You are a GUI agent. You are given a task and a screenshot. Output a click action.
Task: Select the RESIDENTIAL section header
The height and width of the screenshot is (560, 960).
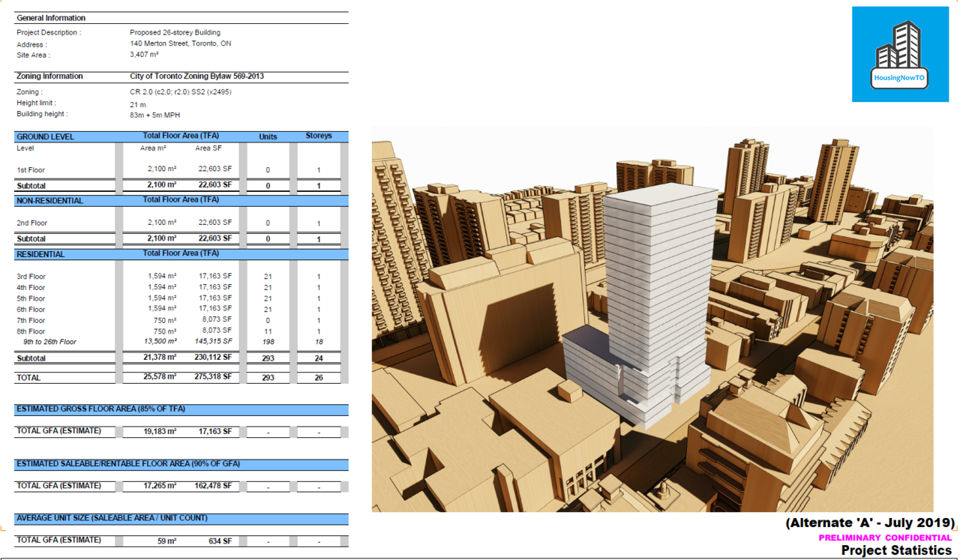click(40, 255)
